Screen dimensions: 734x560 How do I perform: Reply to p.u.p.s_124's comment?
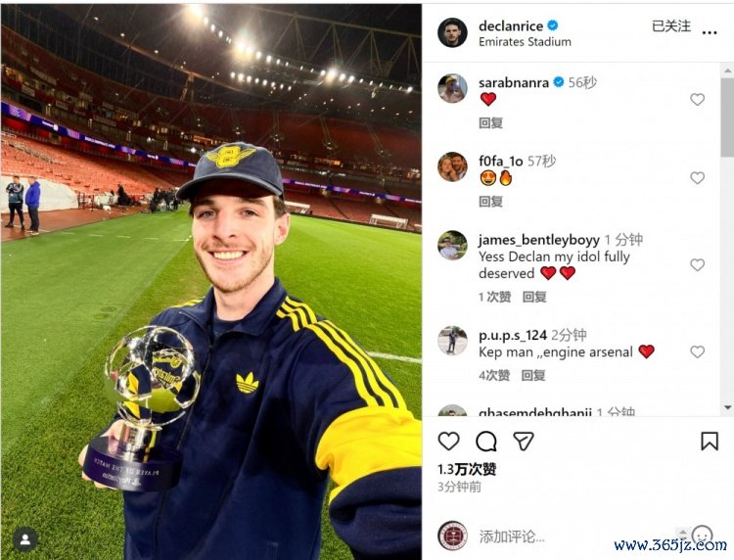pos(533,376)
